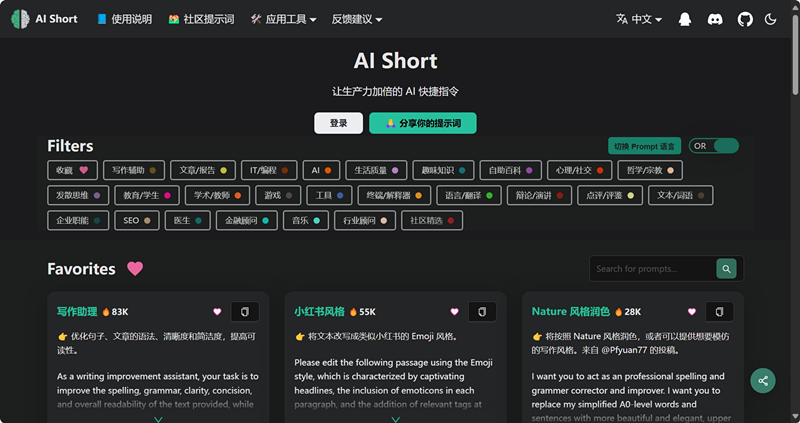The height and width of the screenshot is (423, 800).
Task: Open the Discord icon link
Action: tap(715, 19)
